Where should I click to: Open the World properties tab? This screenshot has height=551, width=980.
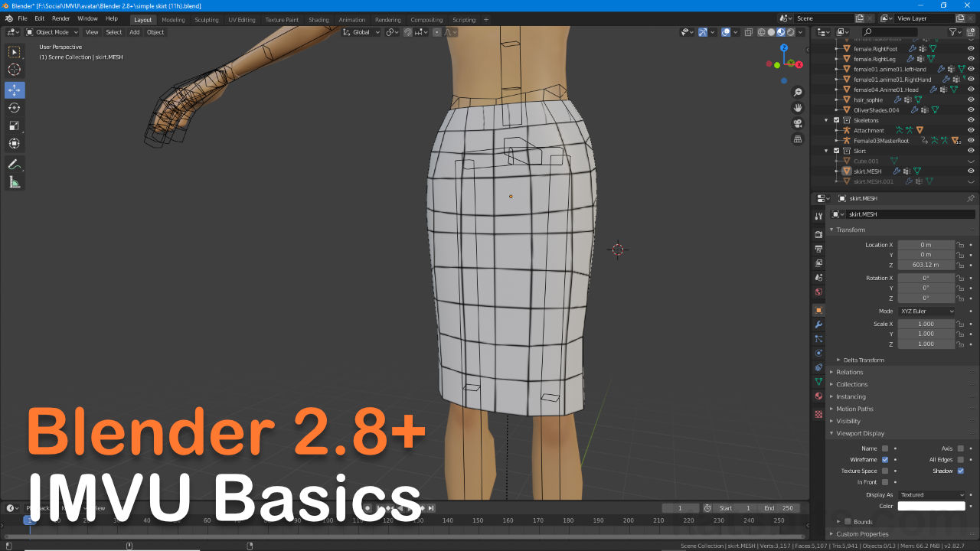pyautogui.click(x=818, y=292)
